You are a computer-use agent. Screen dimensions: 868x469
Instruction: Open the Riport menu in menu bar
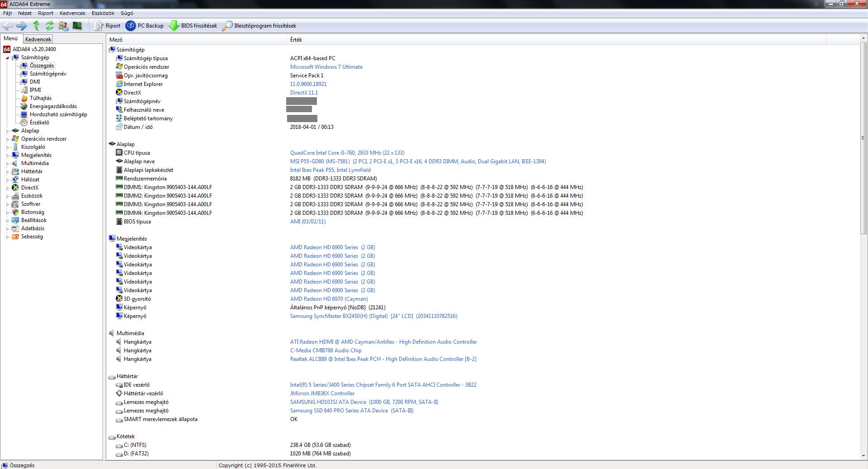coord(46,13)
